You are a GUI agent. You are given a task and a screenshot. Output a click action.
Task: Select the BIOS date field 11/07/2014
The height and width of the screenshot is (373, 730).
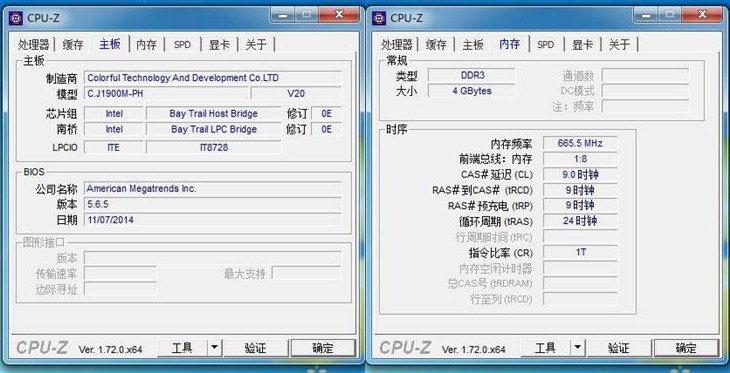[213, 220]
